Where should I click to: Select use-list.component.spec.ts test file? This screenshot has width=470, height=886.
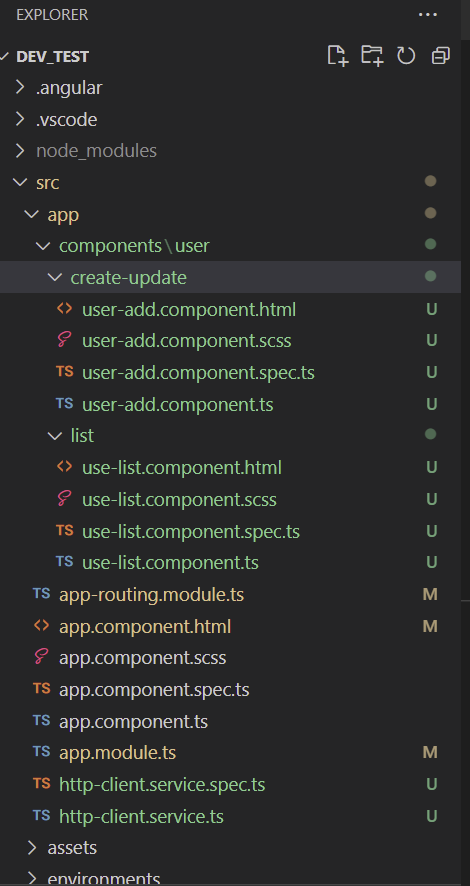230,531
